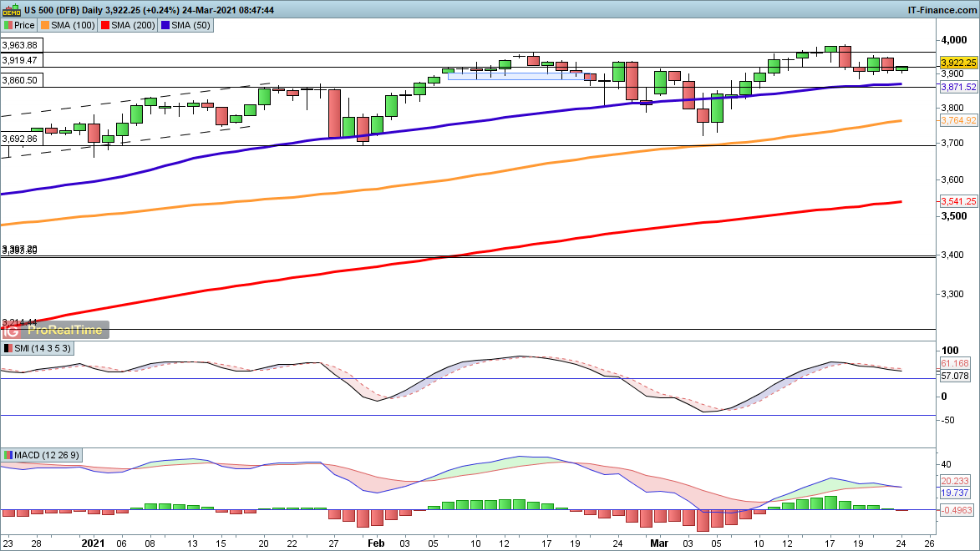Select the yellow 3,922.25 current price tag
Viewport: 980px width, 551px height.
957,63
